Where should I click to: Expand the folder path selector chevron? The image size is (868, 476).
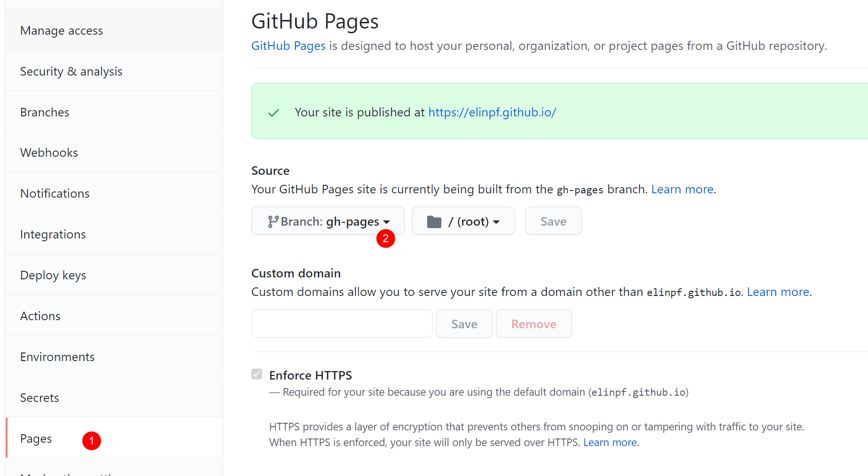[497, 221]
